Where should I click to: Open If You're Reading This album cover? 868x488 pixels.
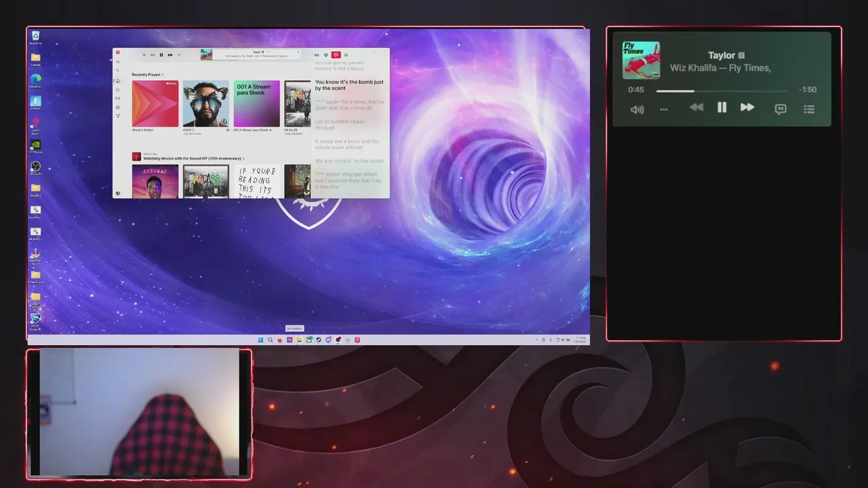coord(257,181)
